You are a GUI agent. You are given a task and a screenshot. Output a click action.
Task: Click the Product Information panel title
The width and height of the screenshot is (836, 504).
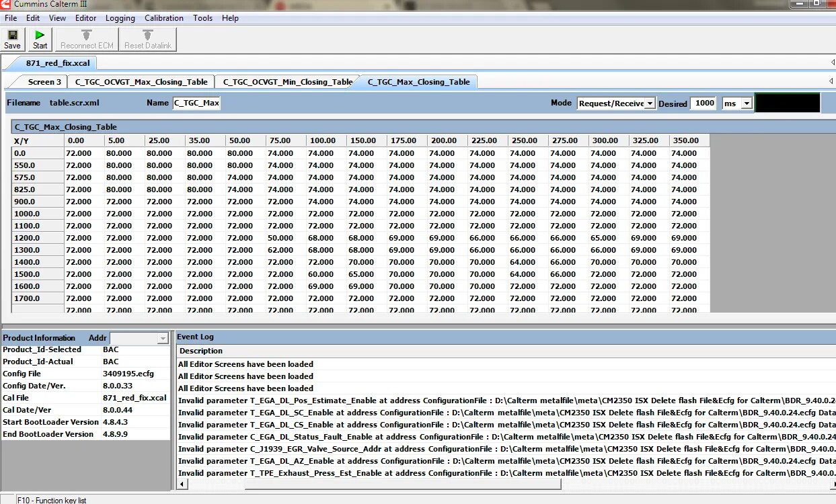coord(39,338)
